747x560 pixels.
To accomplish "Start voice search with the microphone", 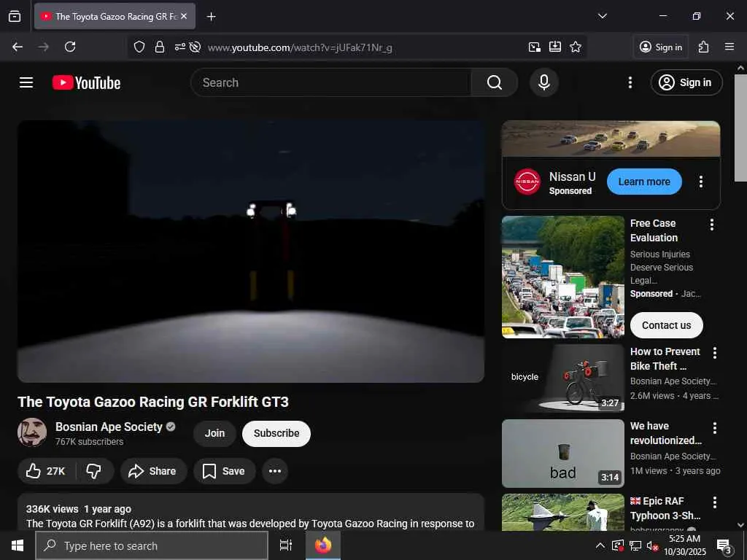I will pyautogui.click(x=544, y=82).
